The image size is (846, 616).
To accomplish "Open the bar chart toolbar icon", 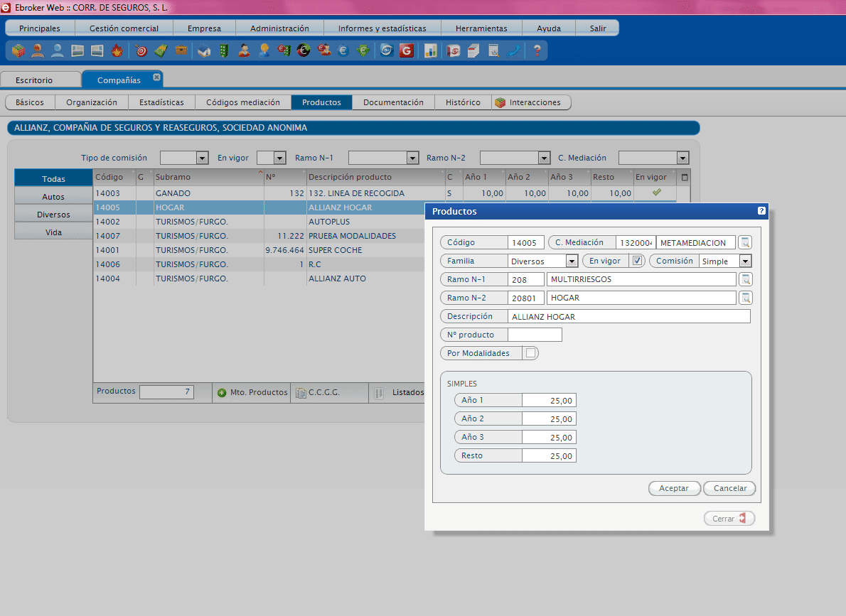I will 431,50.
